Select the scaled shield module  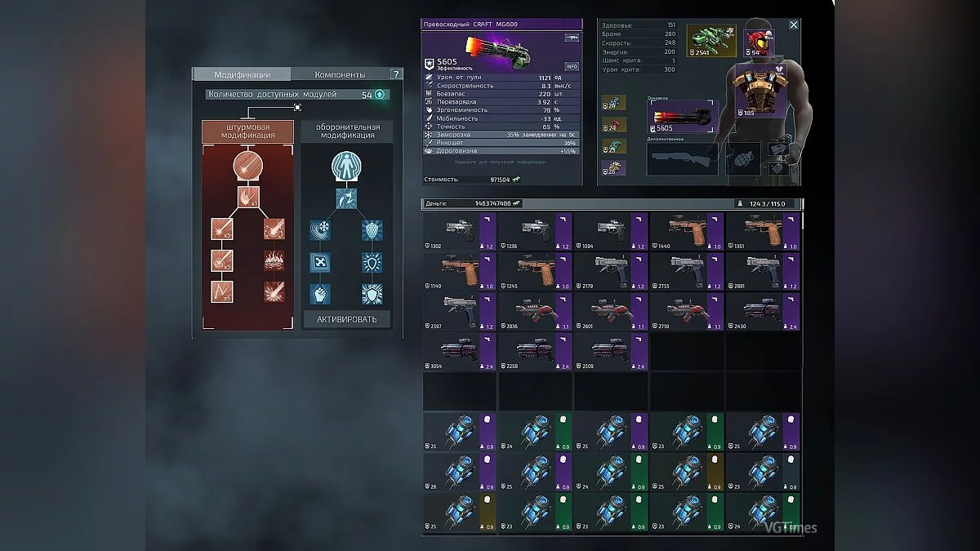tap(372, 229)
